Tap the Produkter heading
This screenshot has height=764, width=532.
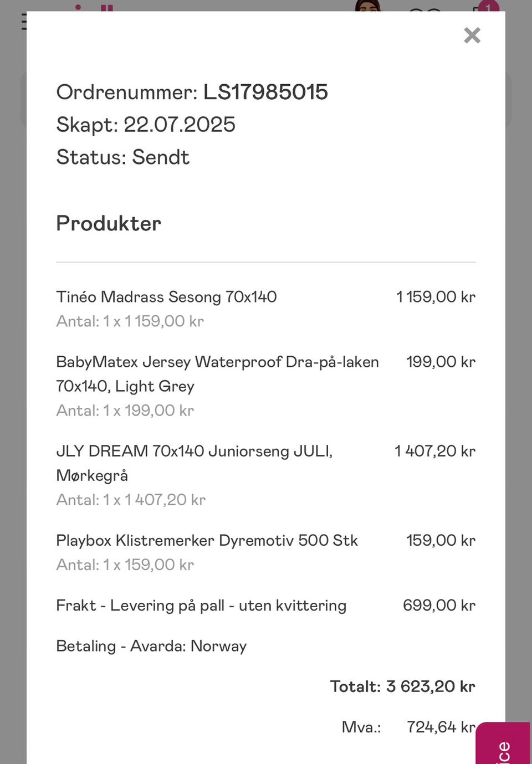point(109,223)
